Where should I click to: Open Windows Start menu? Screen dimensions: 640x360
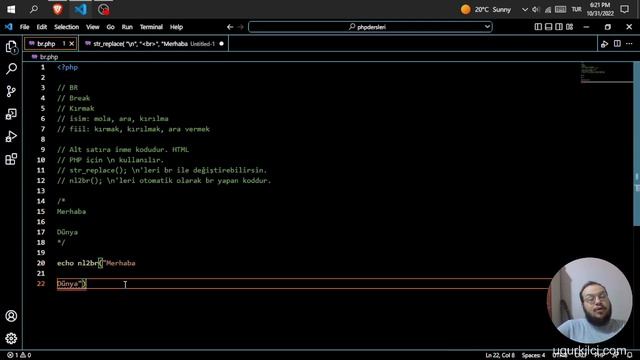point(11,9)
